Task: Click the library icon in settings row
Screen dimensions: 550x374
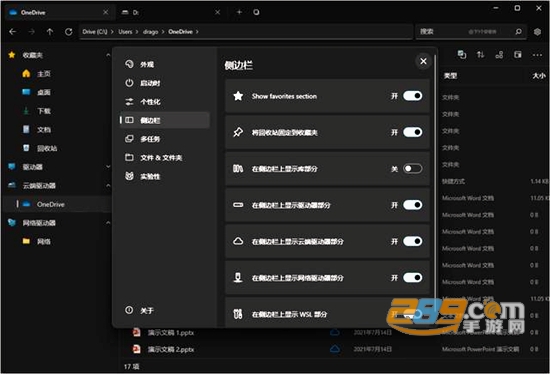Action: pos(238,169)
